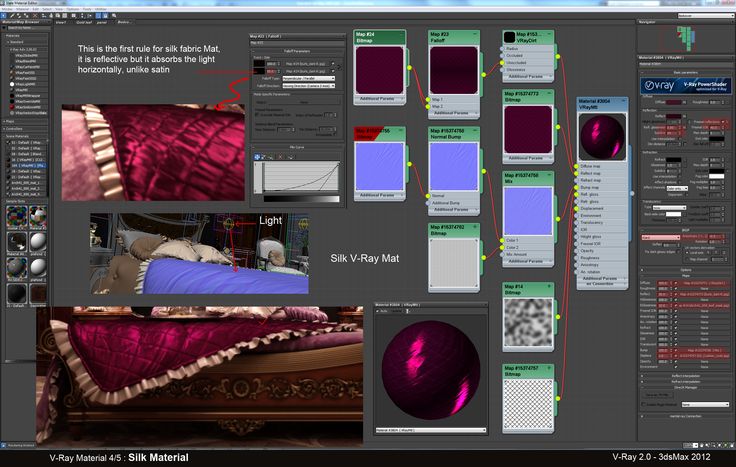Click the Falloff Front map button
This screenshot has height=467, width=736.
click(x=309, y=63)
